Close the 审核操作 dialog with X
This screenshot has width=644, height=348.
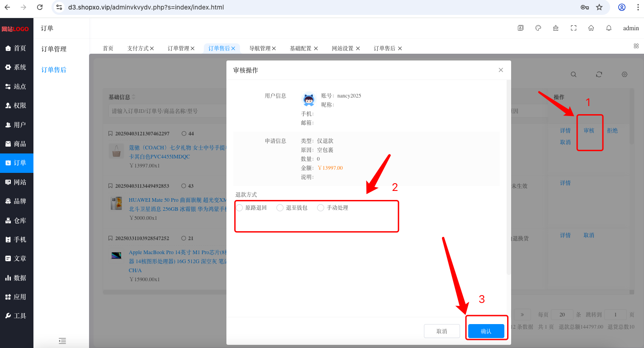(501, 70)
